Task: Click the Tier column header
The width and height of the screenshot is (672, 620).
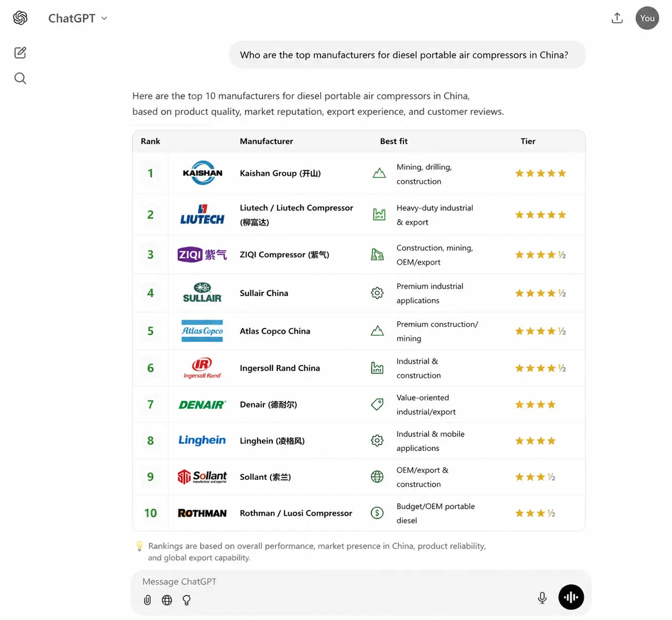Action: [x=528, y=141]
